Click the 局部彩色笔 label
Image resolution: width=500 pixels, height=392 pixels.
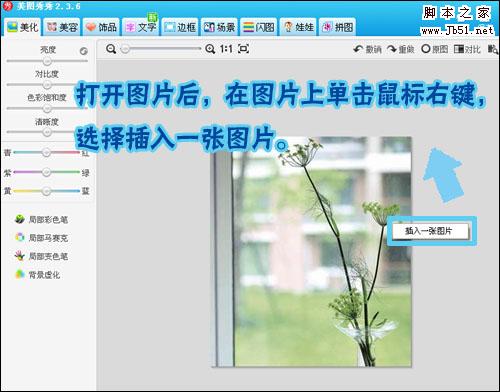coord(48,220)
